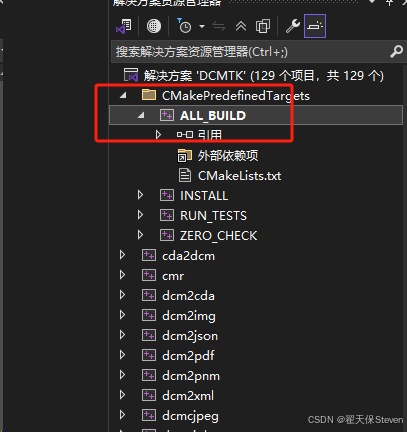Open the CMakeLists.txt file
Viewport: 407px width, 432px height.
[239, 176]
